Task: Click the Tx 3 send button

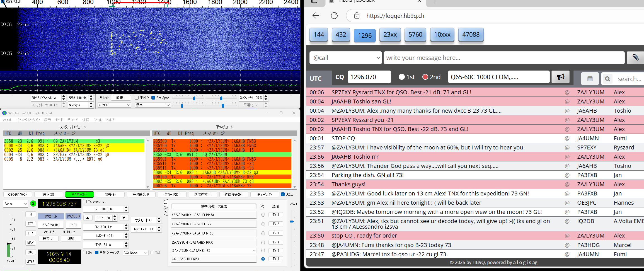Action: (x=276, y=233)
